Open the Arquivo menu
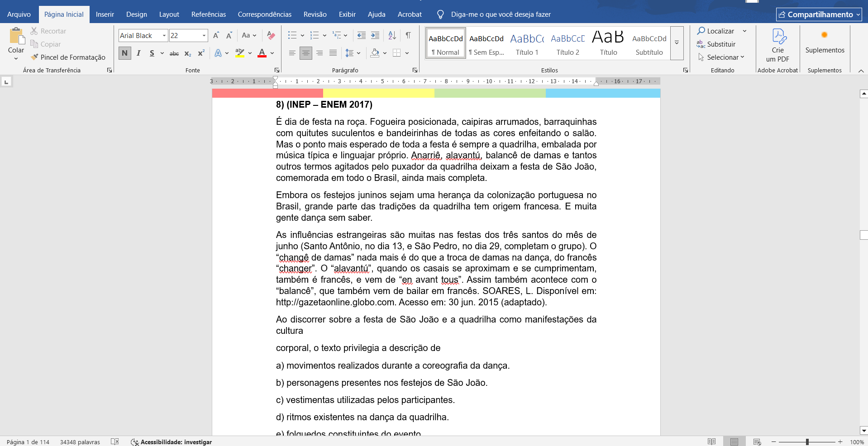The image size is (868, 446). (19, 14)
